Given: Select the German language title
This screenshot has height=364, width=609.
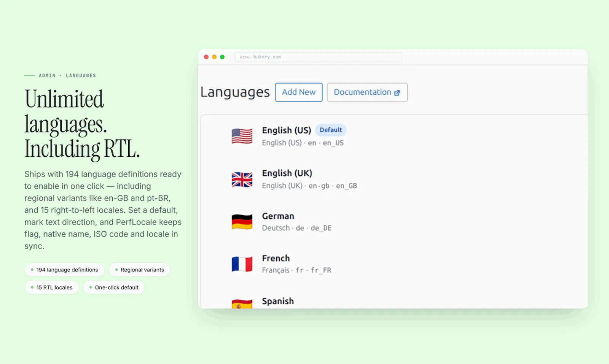Looking at the screenshot, I should [278, 216].
